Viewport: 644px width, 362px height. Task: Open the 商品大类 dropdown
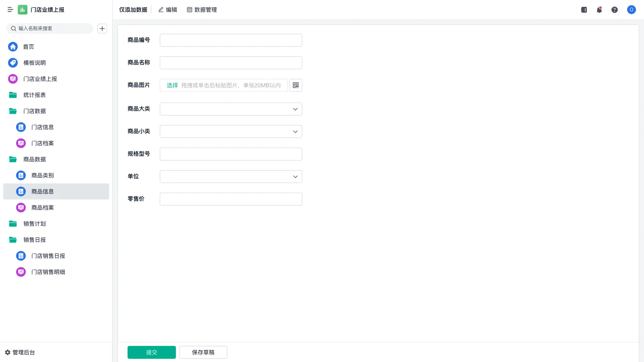(x=231, y=109)
